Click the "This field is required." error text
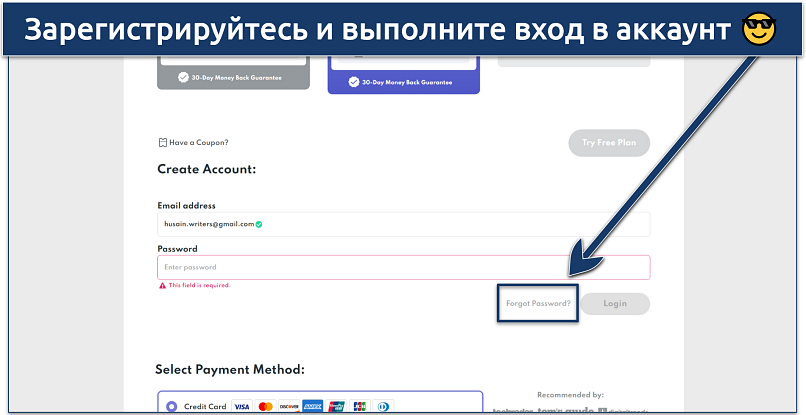Viewport: 806px width, 415px height. tap(199, 285)
